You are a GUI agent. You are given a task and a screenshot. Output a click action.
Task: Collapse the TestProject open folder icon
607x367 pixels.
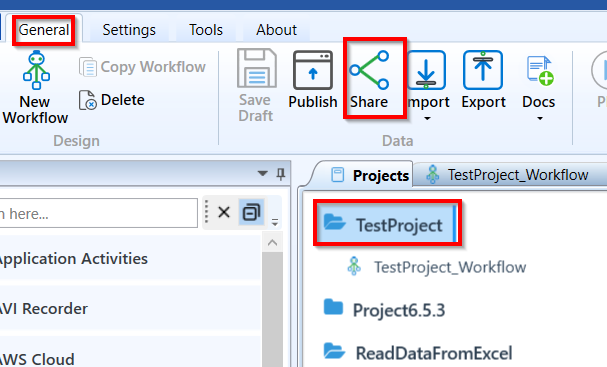tap(334, 222)
